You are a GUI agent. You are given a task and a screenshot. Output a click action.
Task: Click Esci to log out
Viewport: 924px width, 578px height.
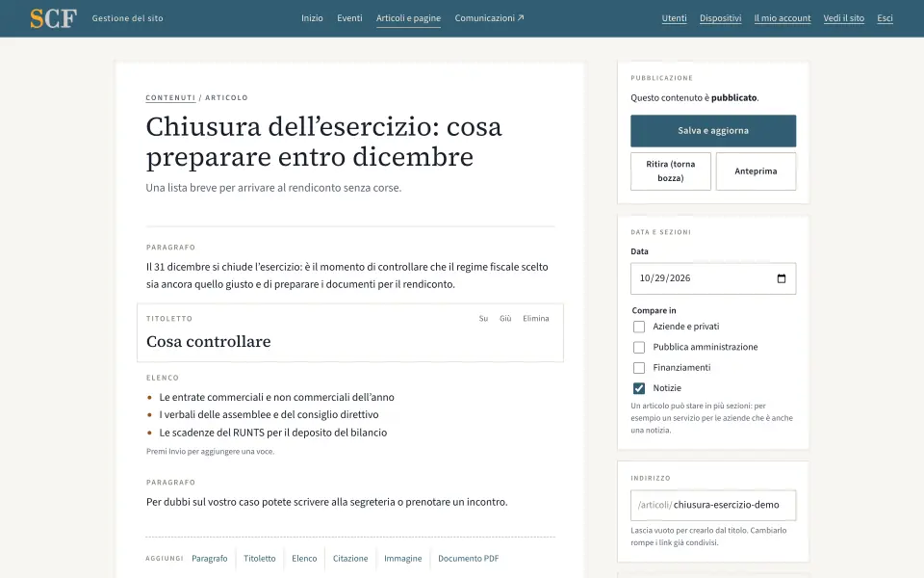click(885, 18)
